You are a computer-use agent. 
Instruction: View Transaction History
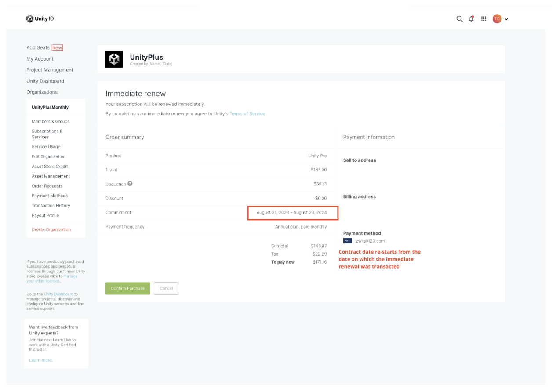tap(51, 206)
